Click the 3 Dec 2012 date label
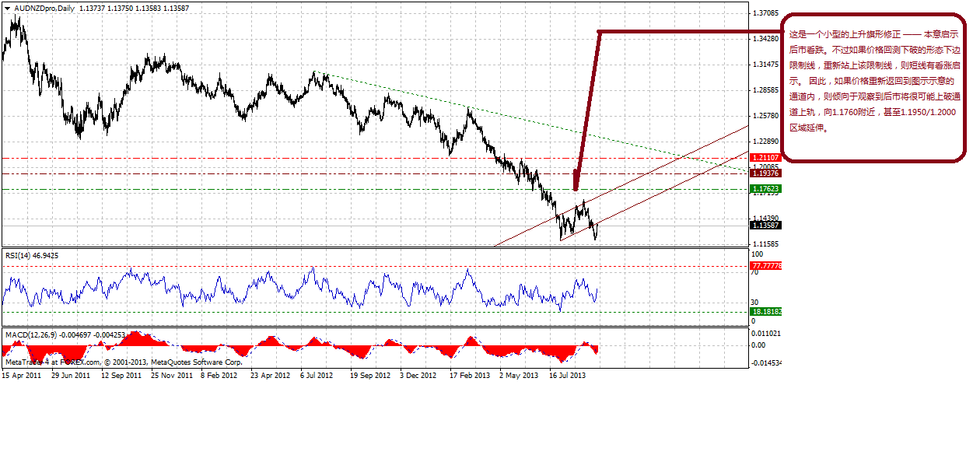This screenshot has height=455, width=980. click(x=418, y=376)
